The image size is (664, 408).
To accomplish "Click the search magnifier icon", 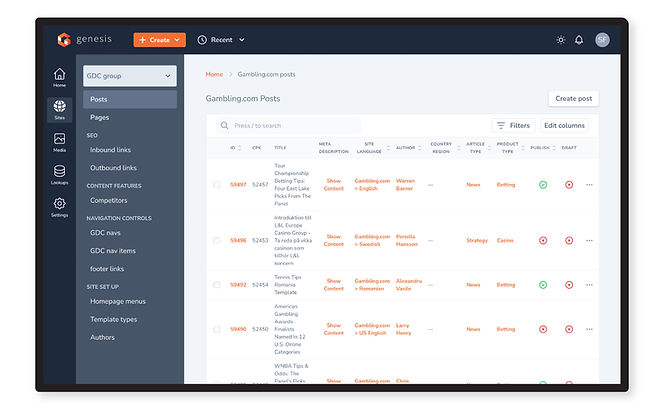I will (x=224, y=125).
